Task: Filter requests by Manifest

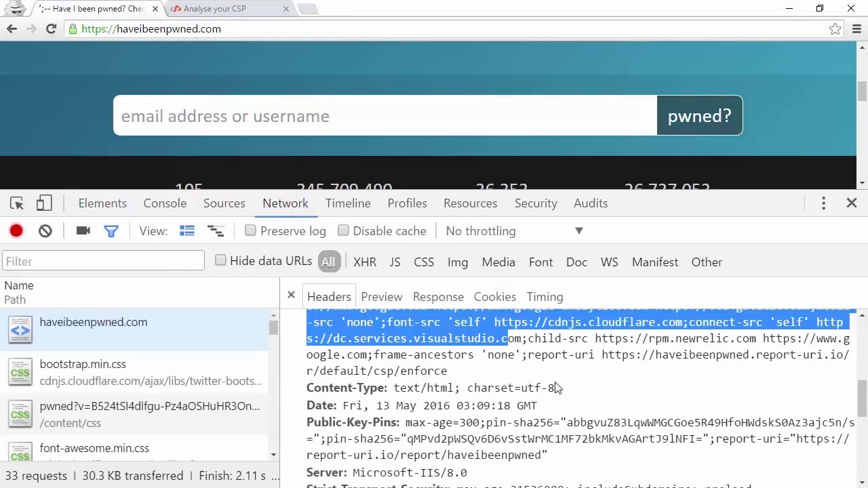Action: click(x=655, y=262)
